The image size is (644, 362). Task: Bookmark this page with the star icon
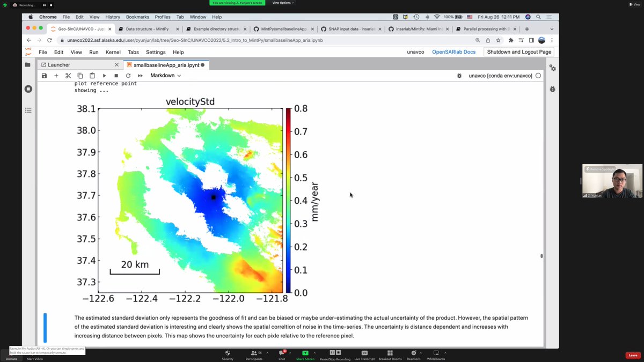[498, 40]
